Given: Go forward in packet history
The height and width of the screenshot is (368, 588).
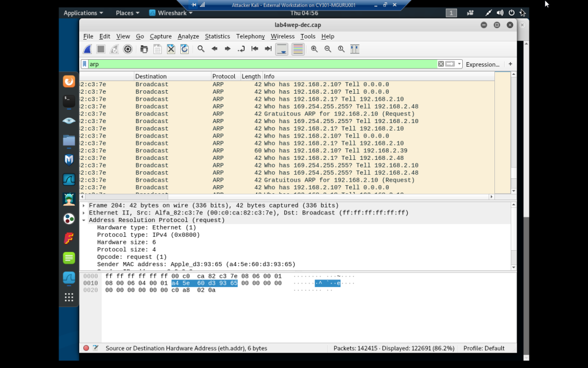Looking at the screenshot, I should click(227, 49).
